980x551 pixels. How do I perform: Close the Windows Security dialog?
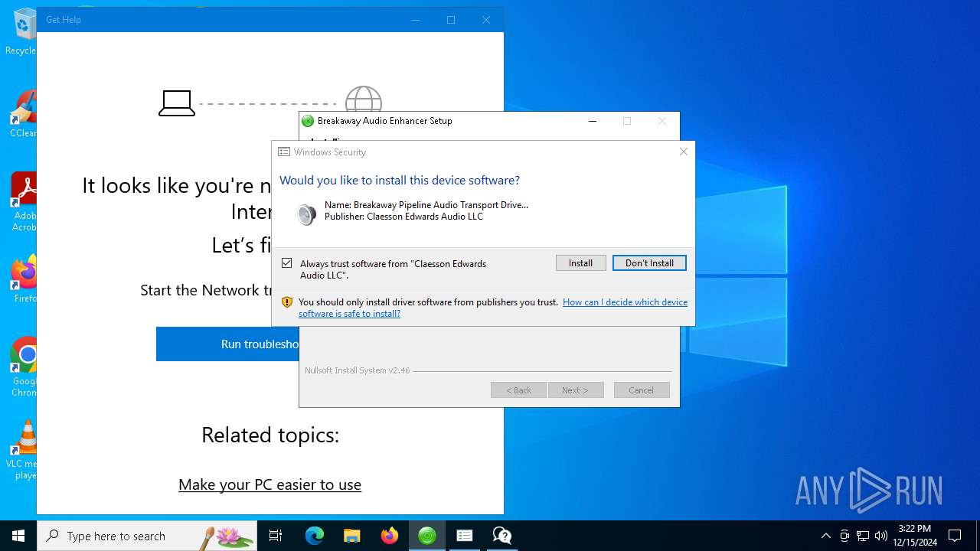pos(684,152)
